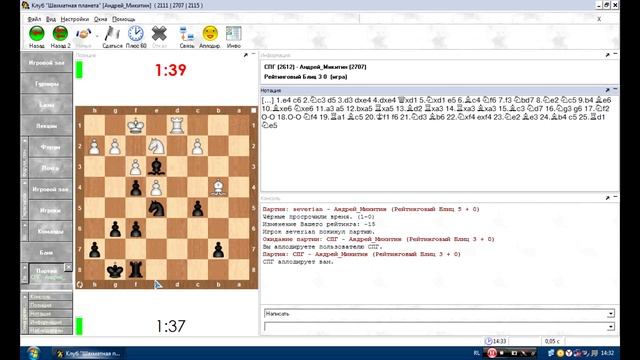640x360 pixels.
Task: Click move 25.Rd1 in the notation
Action: 591,117
